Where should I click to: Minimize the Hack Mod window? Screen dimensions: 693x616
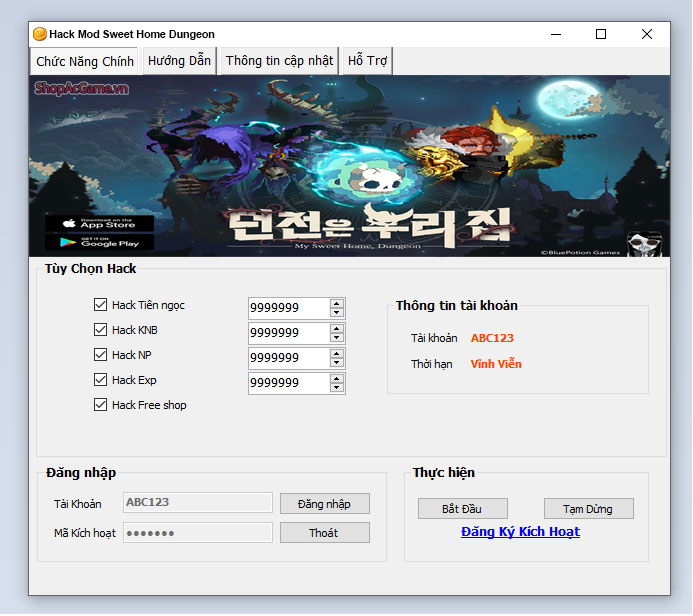[555, 34]
